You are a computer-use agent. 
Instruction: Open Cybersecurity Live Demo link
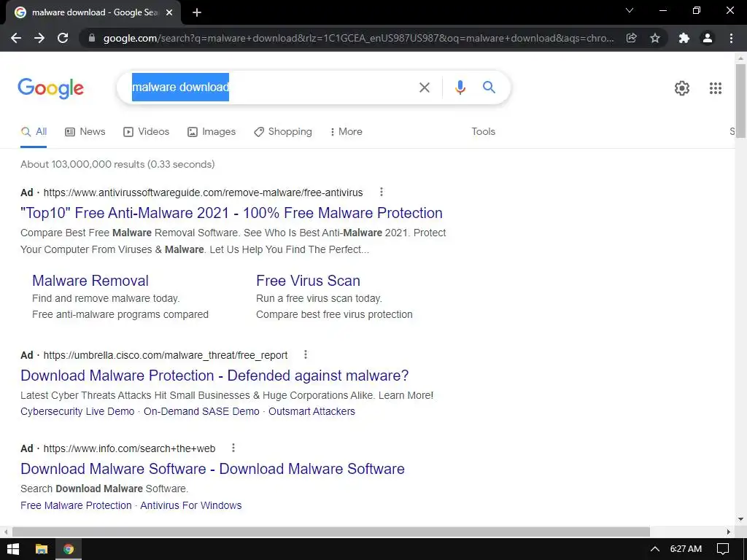pos(77,411)
